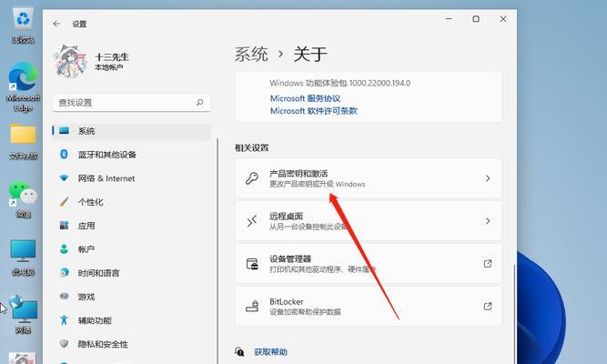Maximize the Settings window

click(476, 18)
